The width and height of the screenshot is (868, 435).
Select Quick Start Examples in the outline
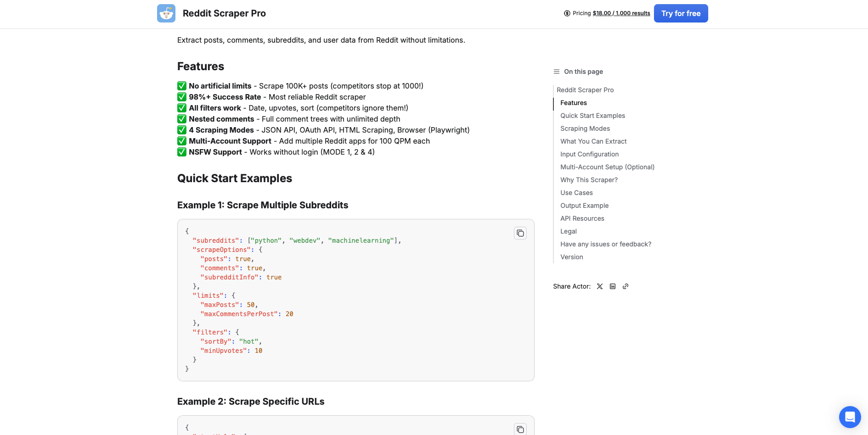(x=592, y=116)
